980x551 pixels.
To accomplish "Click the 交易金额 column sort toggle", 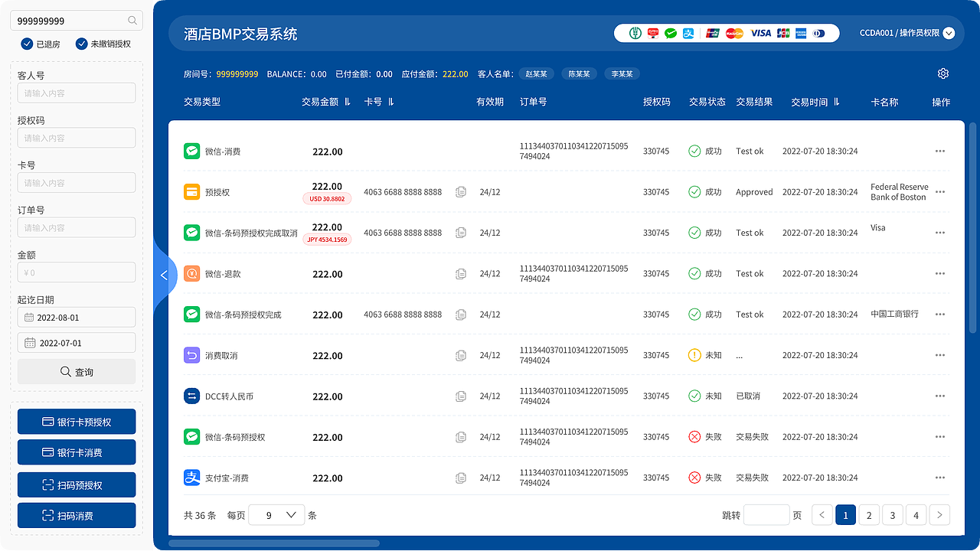I will pyautogui.click(x=345, y=102).
